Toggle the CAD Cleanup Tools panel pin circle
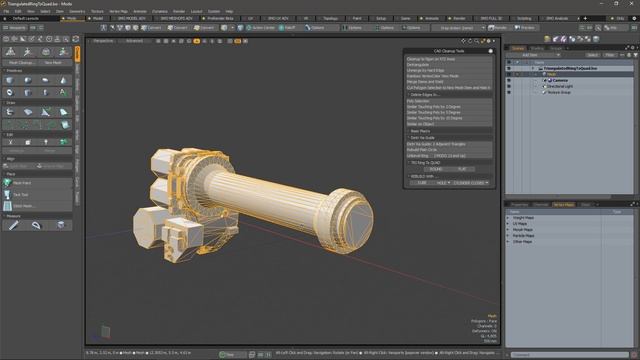The height and width of the screenshot is (360, 640). click(490, 51)
